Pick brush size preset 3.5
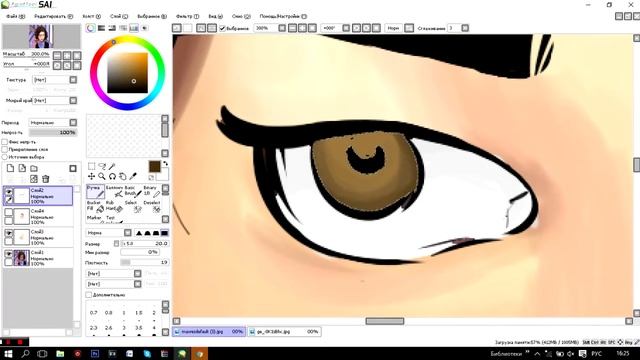This screenshot has height=360, width=640. [139, 328]
